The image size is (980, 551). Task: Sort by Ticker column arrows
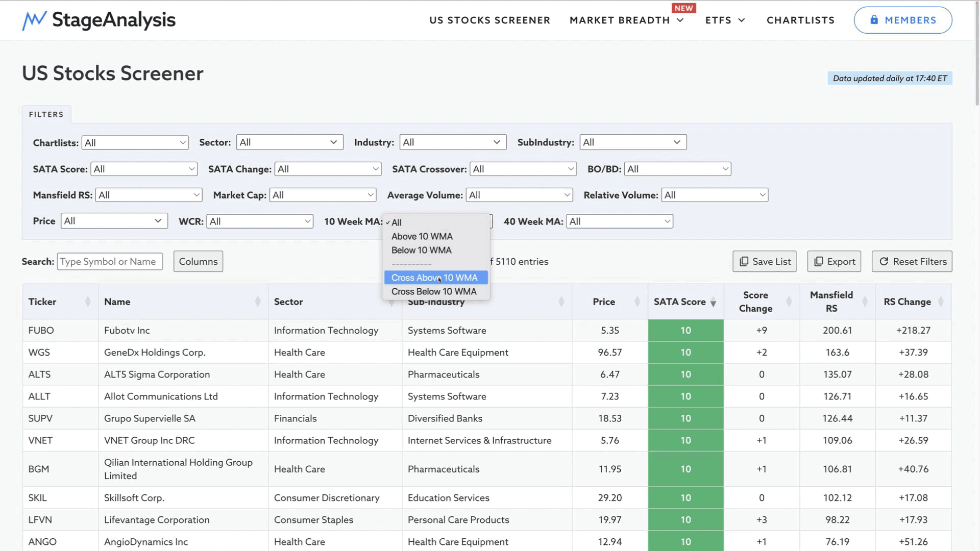point(88,302)
